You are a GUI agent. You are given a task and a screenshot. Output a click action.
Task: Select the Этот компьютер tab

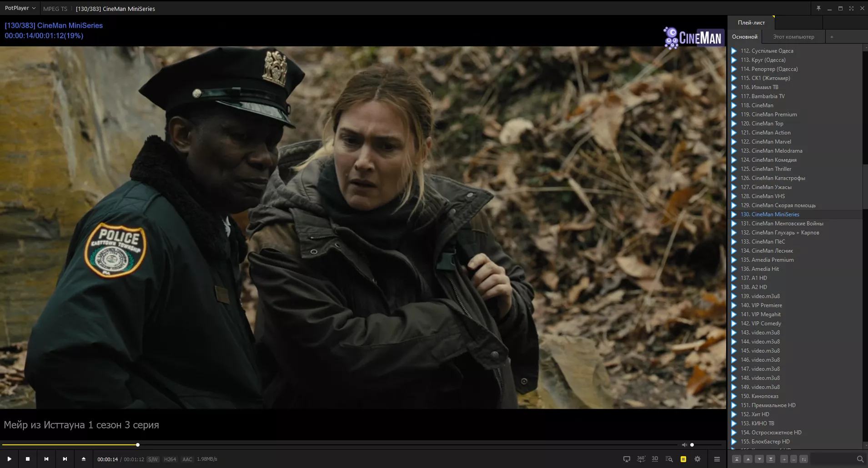(793, 37)
